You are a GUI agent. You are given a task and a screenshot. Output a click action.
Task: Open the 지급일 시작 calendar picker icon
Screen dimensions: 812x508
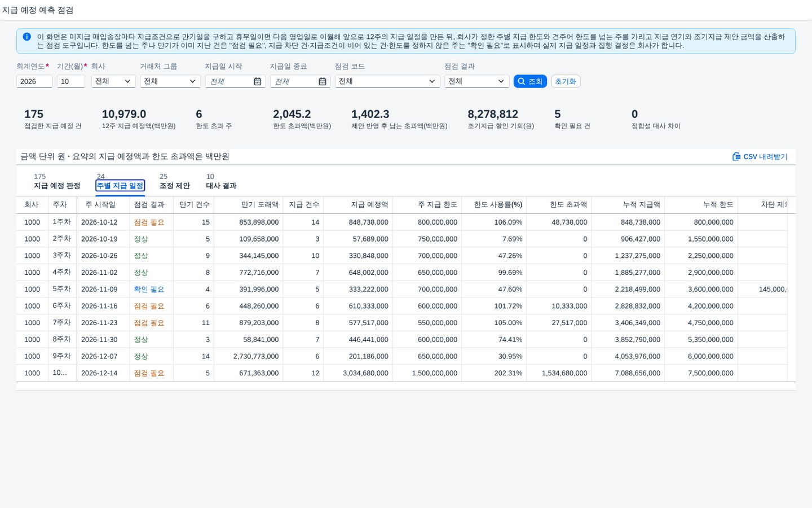click(x=258, y=81)
